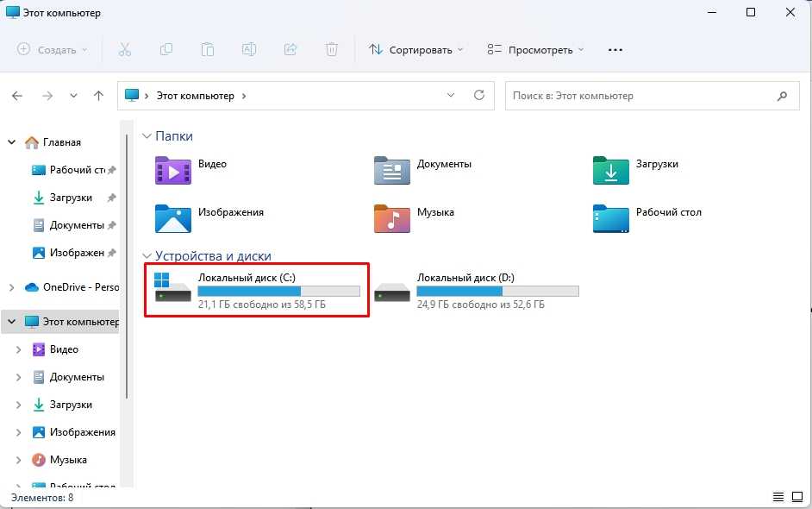Switch to large icons view in status bar

797,498
